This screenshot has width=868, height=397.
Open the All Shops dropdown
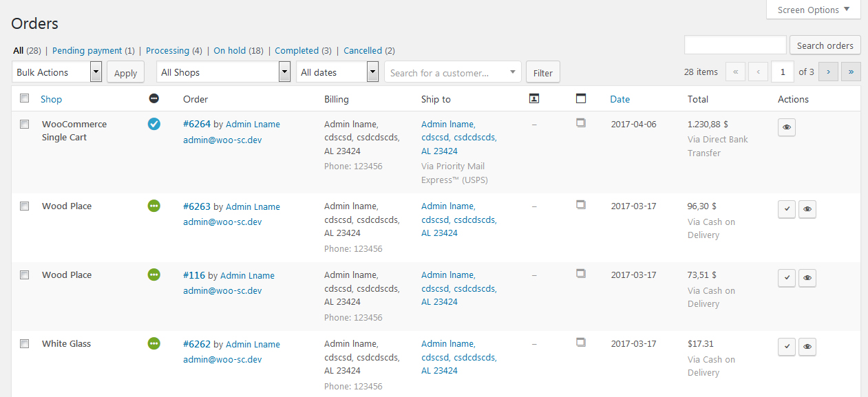[224, 72]
